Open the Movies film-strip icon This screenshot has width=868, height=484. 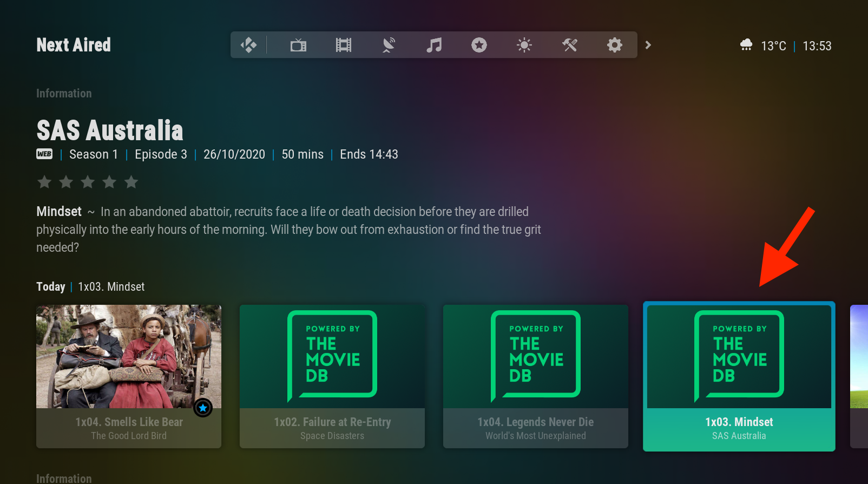(x=344, y=45)
